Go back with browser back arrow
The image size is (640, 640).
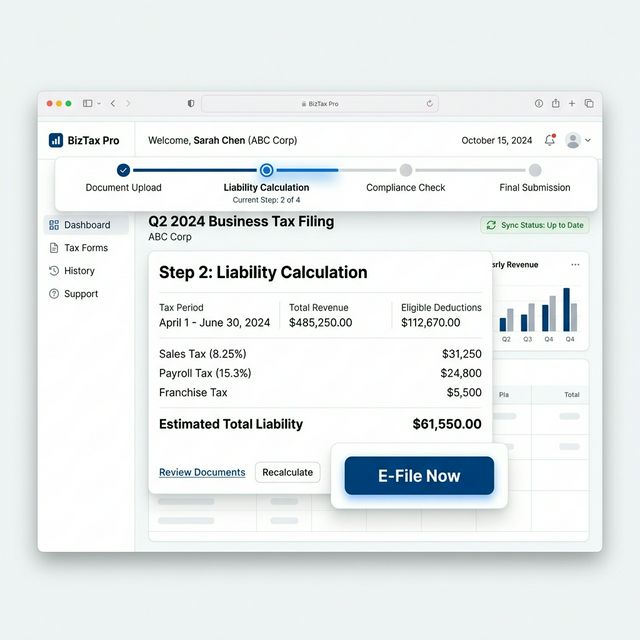coord(113,103)
